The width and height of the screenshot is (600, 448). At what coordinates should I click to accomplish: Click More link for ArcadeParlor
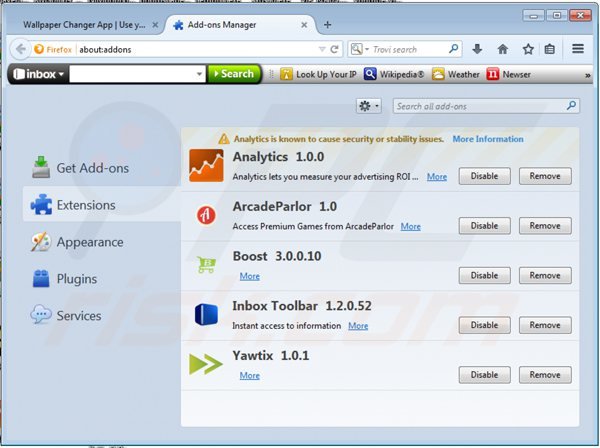pos(411,226)
